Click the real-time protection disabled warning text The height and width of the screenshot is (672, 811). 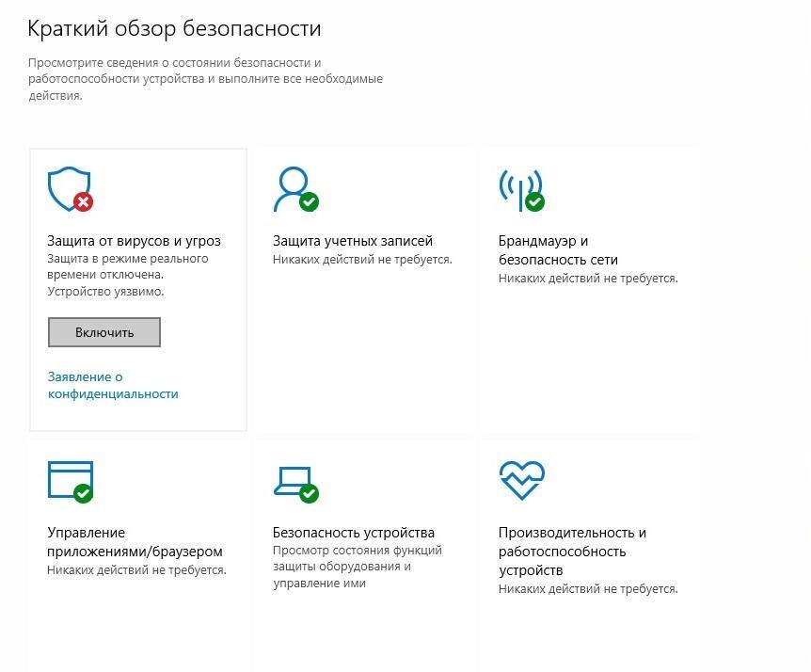(x=127, y=275)
